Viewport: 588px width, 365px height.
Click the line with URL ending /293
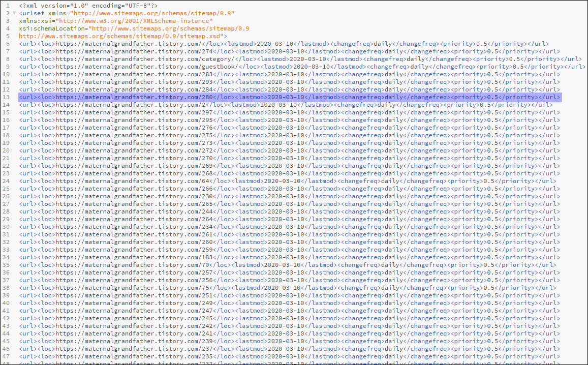(290, 82)
